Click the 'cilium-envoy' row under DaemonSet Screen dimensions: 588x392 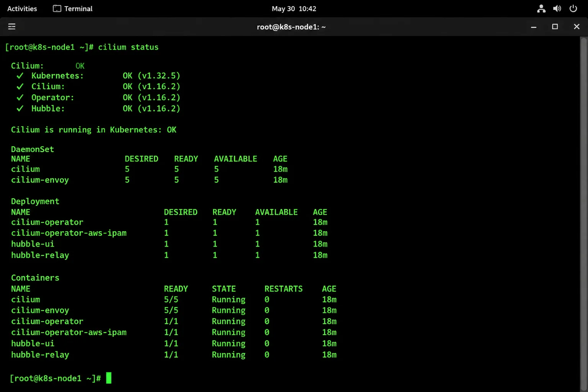coord(149,180)
